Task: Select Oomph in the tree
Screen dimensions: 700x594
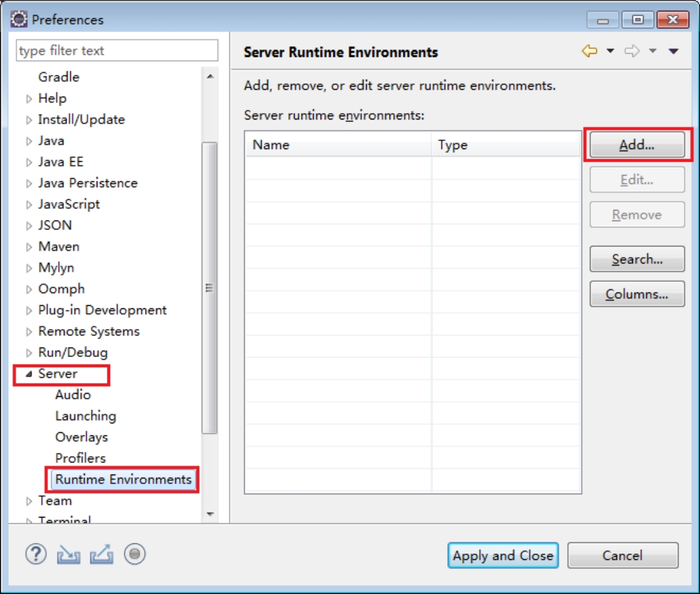Action: 61,289
